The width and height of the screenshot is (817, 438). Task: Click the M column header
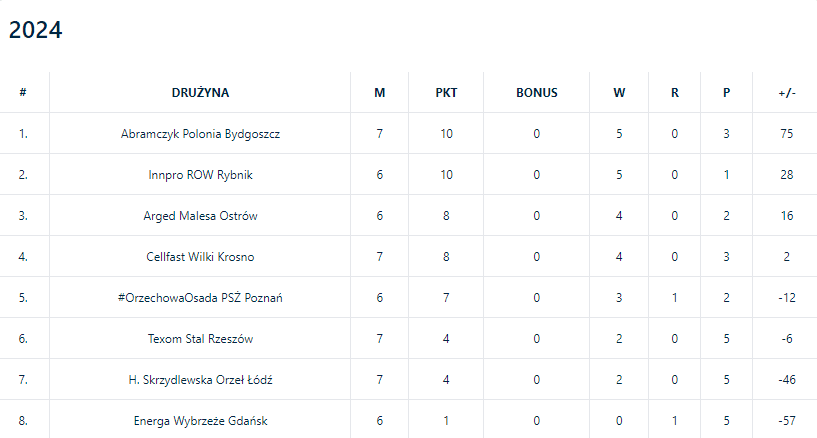380,93
